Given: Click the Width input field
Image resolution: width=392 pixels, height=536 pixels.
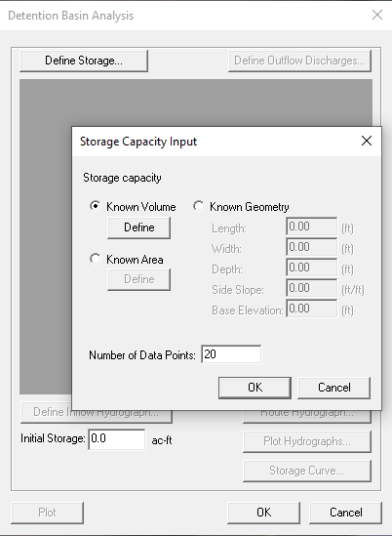Looking at the screenshot, I should (x=311, y=247).
